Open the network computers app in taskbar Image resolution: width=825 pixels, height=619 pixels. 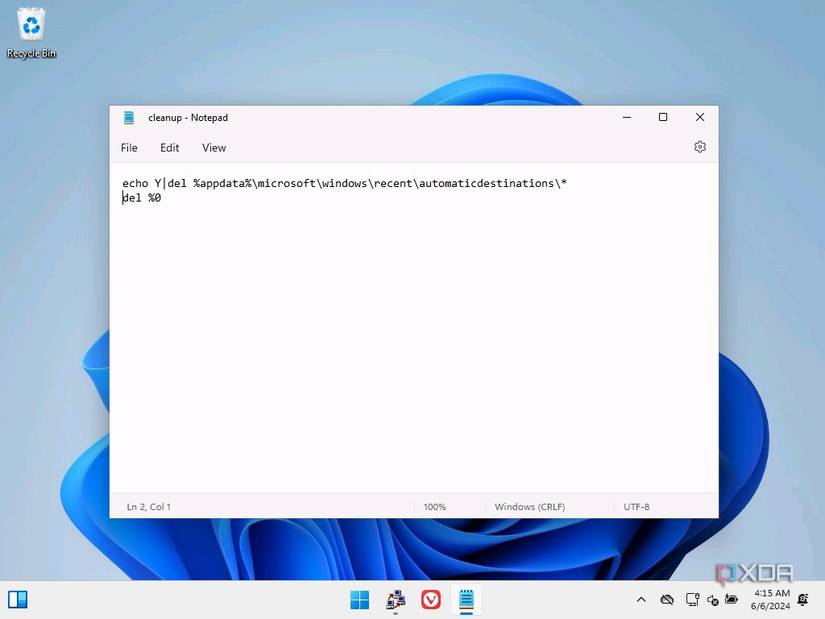(x=395, y=600)
